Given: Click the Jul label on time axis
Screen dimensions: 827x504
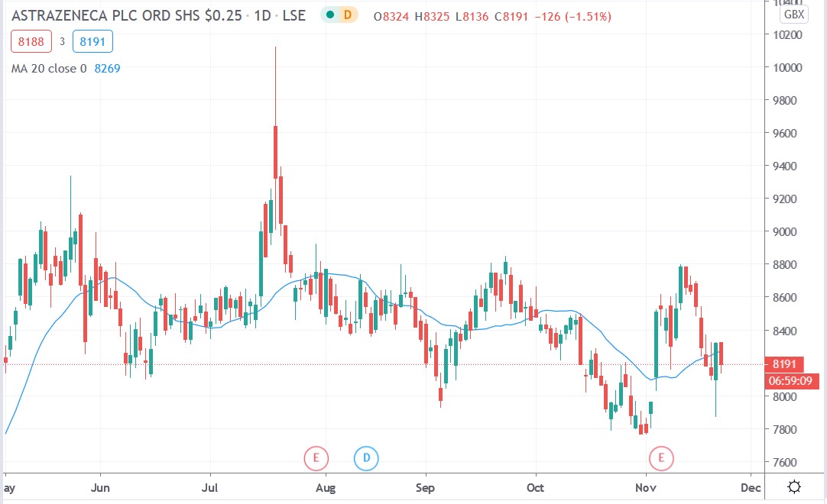Looking at the screenshot, I should [209, 488].
